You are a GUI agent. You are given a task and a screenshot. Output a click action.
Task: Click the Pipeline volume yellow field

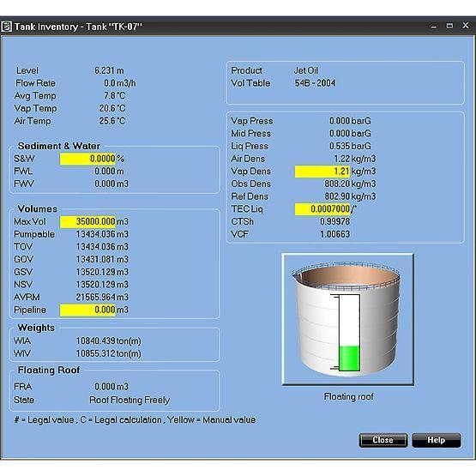[87, 310]
